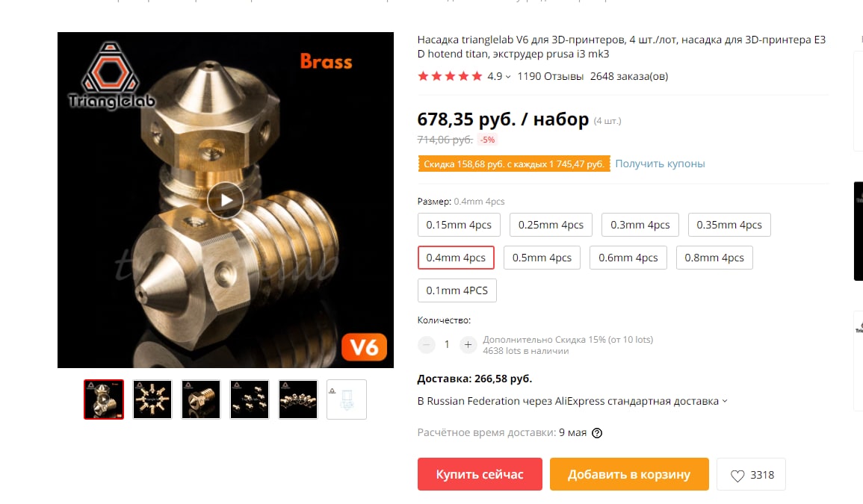Choose the 0.1mm 4PCS size option
Screen dimensions: 863x504
[x=457, y=290]
